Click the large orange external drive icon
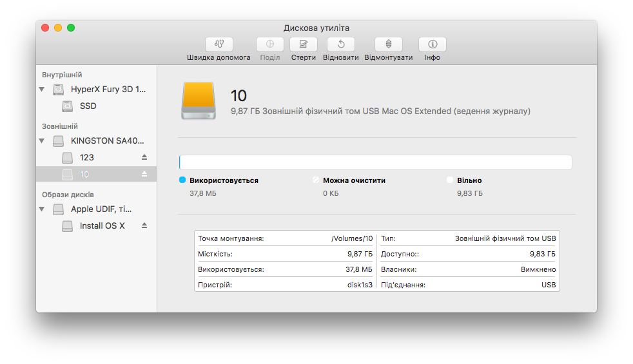 [x=199, y=101]
